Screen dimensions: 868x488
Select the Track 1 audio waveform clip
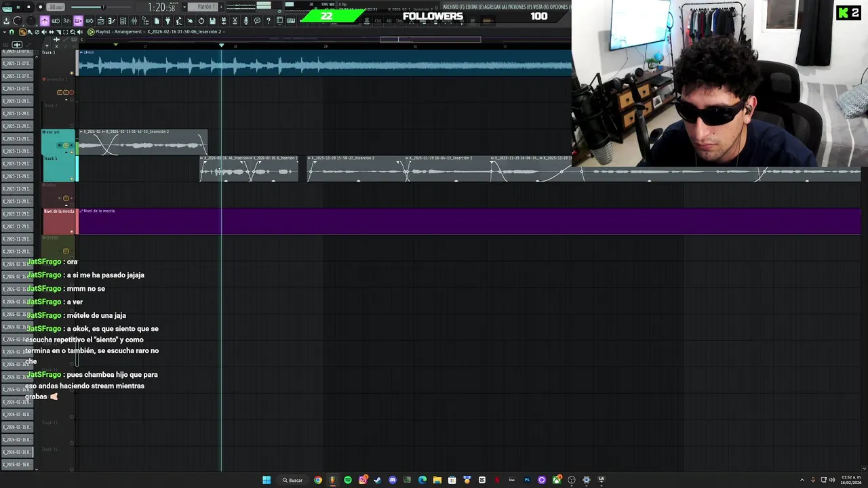tap(325, 63)
